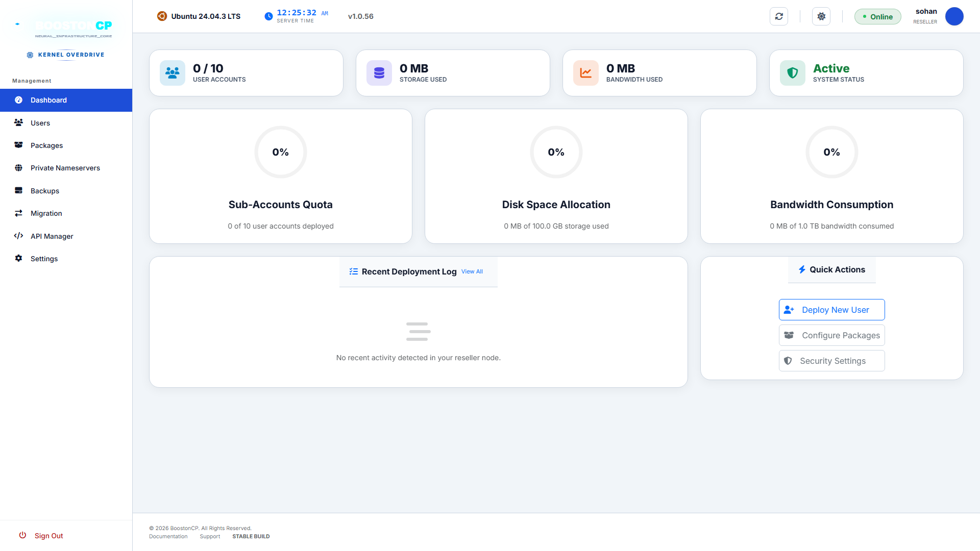Go to Users in the sidebar
The height and width of the screenshot is (551, 980).
pyautogui.click(x=66, y=123)
